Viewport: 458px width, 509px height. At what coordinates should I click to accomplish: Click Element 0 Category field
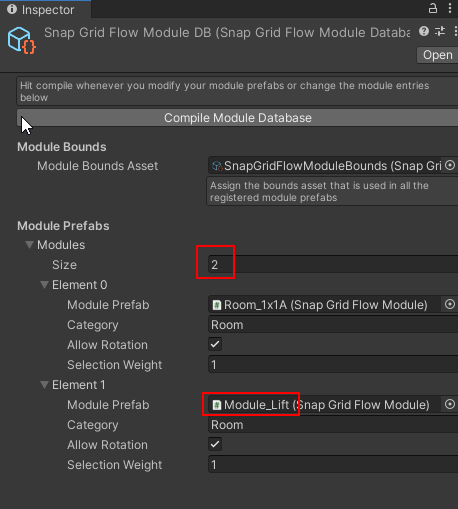tap(333, 325)
